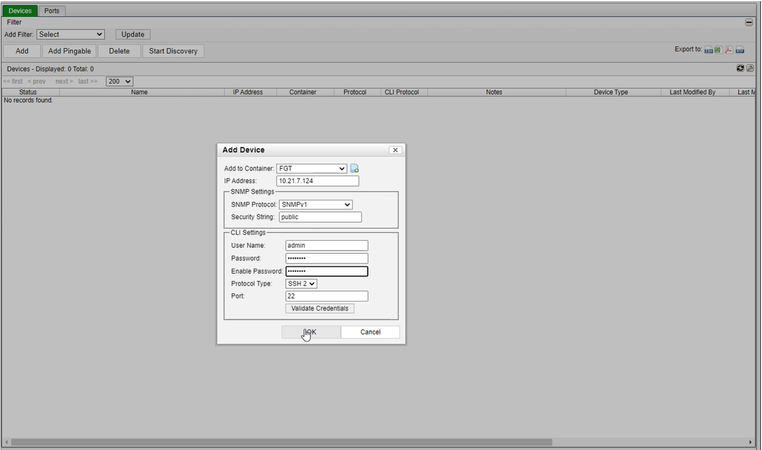Click the table settings icon beside refresh

(x=750, y=68)
